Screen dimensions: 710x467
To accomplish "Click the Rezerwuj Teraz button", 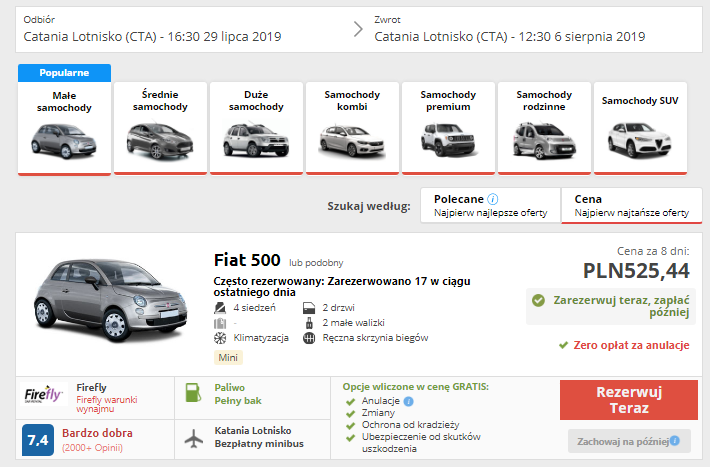I will tap(629, 400).
